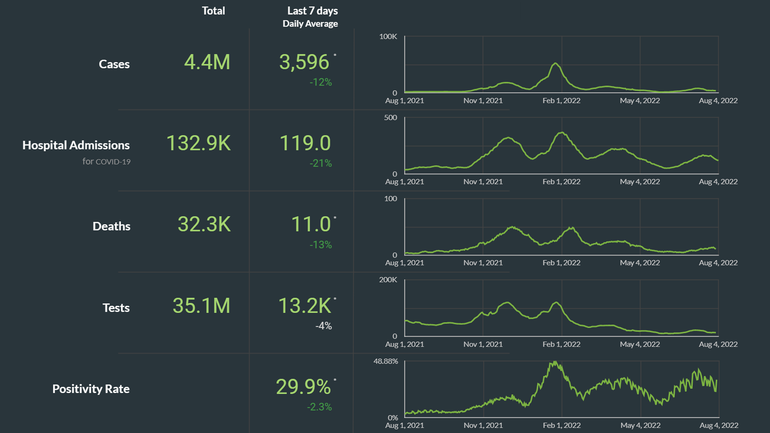Image resolution: width=770 pixels, height=433 pixels.
Task: Click the Nov–Dec 2021 peak on Deaths chart
Action: point(514,228)
